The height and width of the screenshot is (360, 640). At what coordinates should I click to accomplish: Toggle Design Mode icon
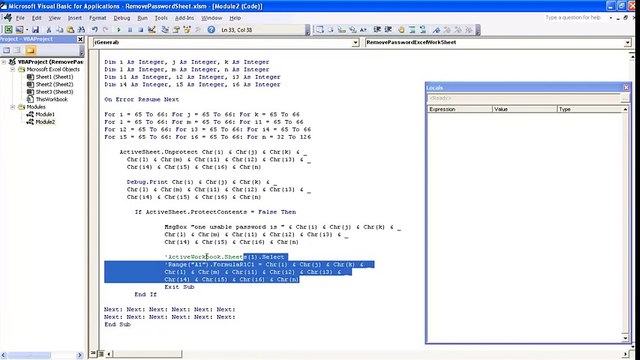(x=152, y=29)
